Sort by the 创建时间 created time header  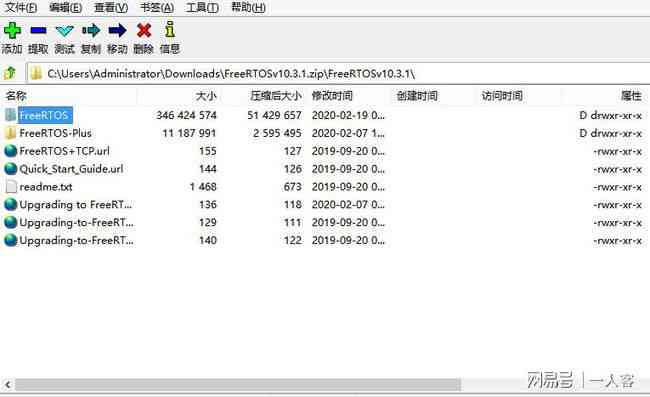[x=417, y=96]
